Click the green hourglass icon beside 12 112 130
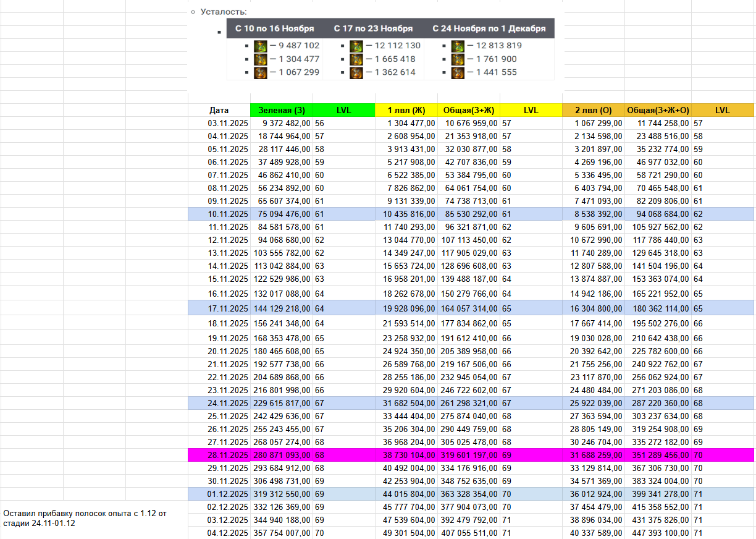This screenshot has height=539, width=756. [x=356, y=46]
